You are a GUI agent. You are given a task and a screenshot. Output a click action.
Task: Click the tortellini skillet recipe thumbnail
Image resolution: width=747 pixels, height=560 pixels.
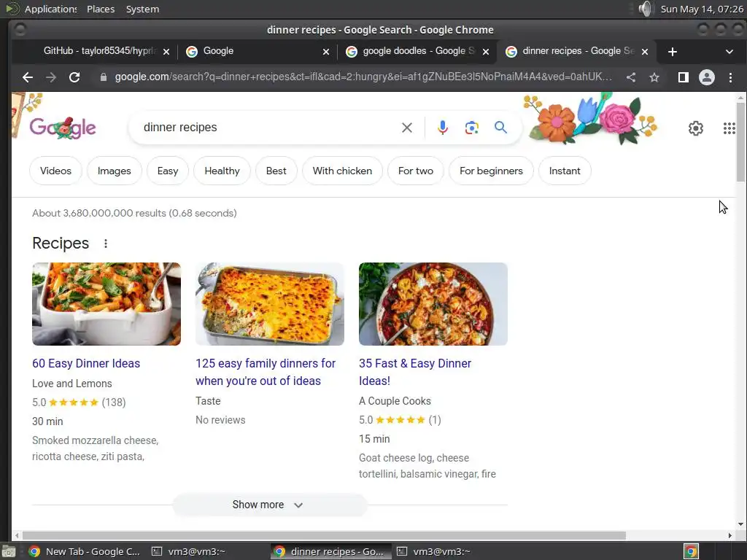(433, 304)
